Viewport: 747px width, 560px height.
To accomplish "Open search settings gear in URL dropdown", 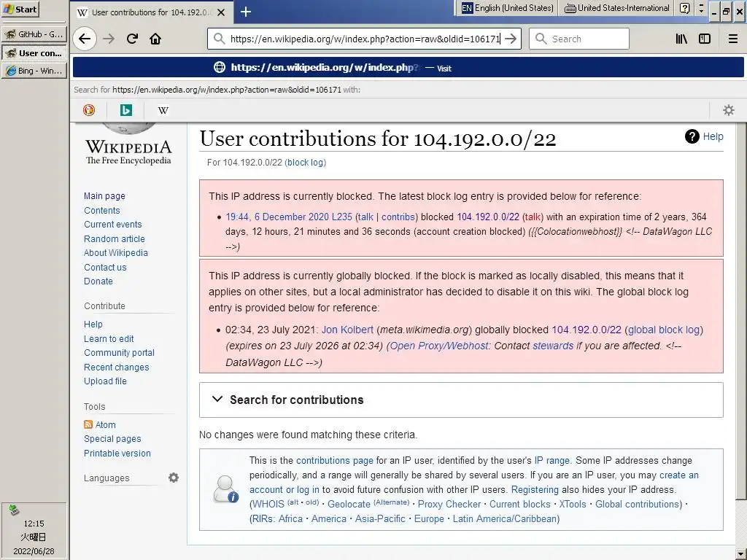I will point(729,110).
